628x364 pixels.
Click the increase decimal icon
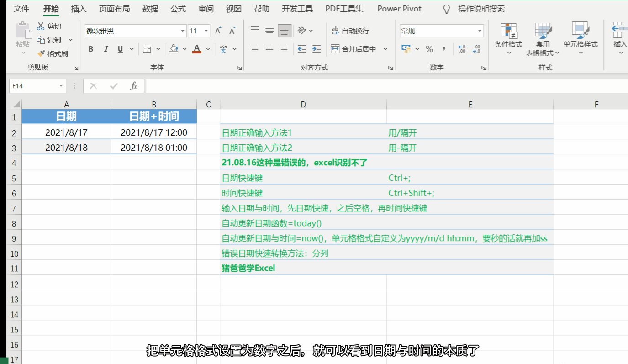pyautogui.click(x=462, y=49)
